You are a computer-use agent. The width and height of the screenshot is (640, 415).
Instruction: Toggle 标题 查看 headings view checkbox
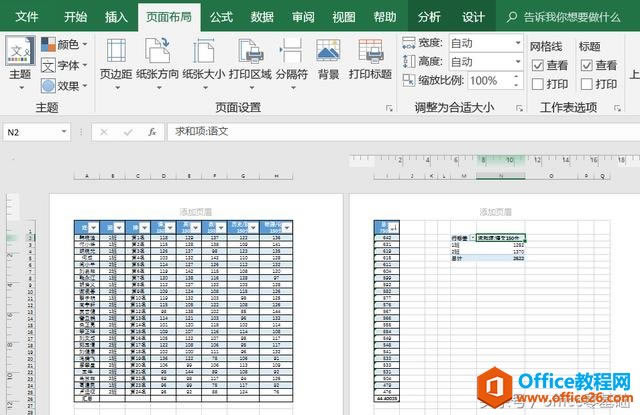586,65
